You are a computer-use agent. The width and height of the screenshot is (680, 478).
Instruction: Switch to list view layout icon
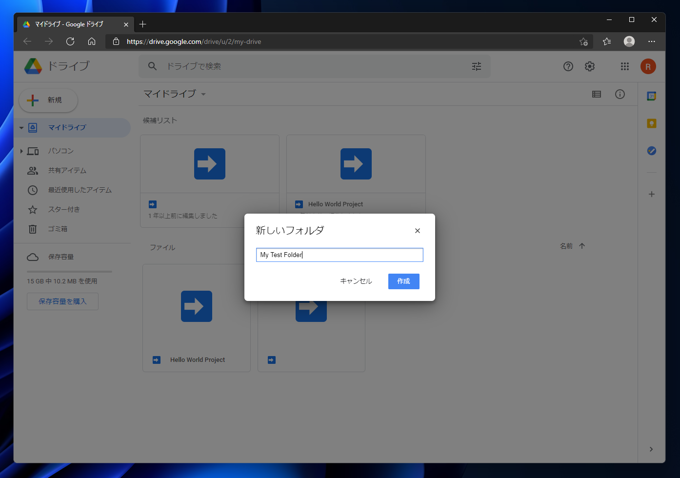[596, 94]
